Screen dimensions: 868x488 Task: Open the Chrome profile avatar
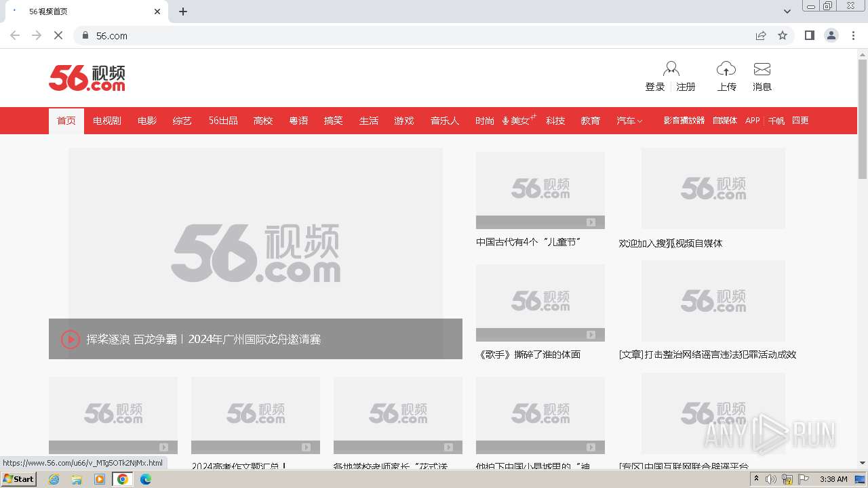pyautogui.click(x=831, y=35)
